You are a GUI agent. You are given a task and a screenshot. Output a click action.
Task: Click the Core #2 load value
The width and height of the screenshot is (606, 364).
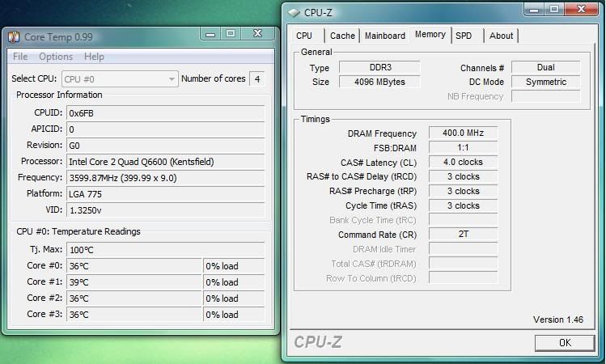click(234, 298)
